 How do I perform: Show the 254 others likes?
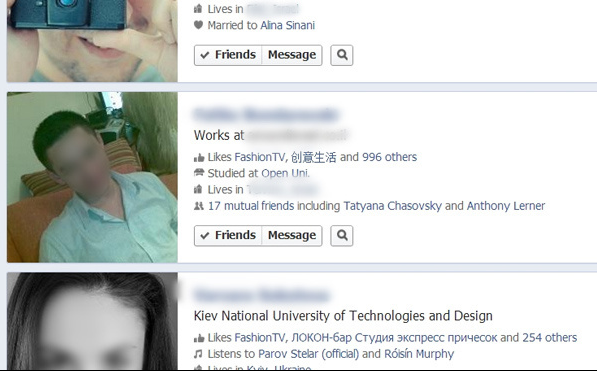click(549, 337)
